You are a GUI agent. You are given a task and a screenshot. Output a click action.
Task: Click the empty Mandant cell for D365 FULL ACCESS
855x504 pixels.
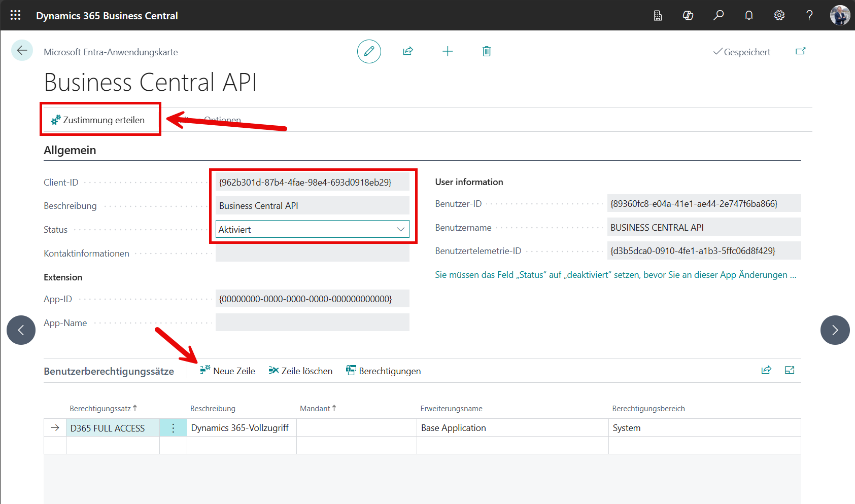(x=357, y=428)
